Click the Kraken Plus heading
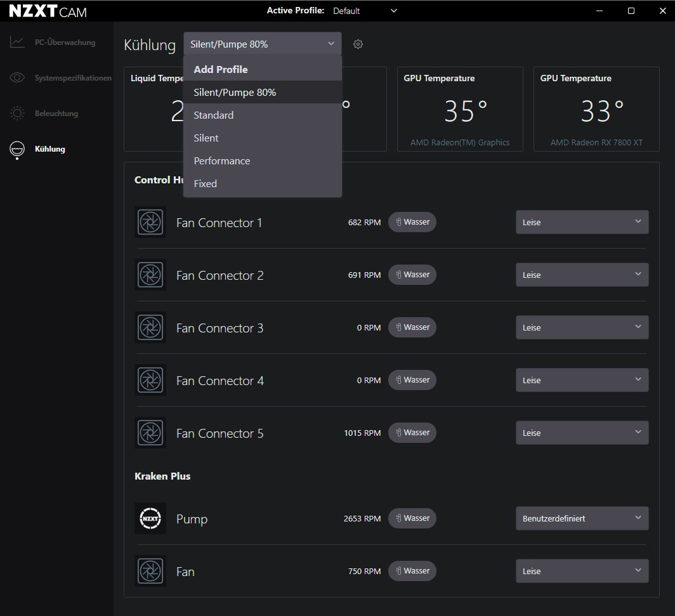675x616 pixels. coord(162,476)
